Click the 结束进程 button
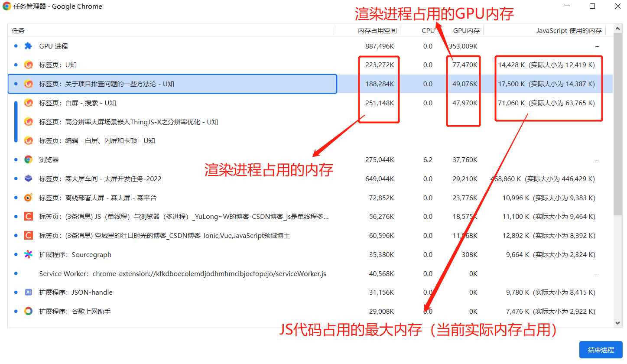 coord(601,350)
